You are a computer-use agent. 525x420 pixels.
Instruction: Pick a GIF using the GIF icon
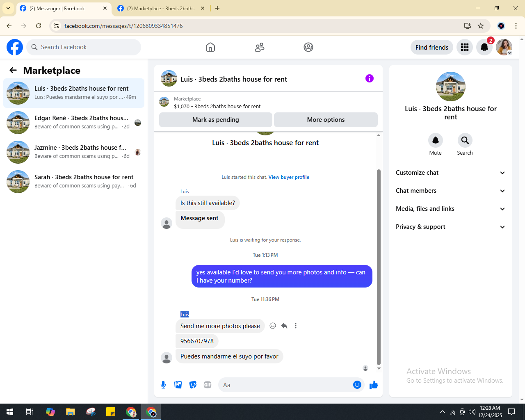click(208, 385)
